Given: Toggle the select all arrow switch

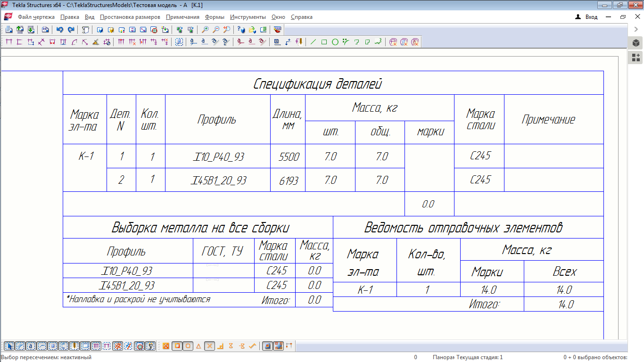Looking at the screenshot, I should 8,346.
